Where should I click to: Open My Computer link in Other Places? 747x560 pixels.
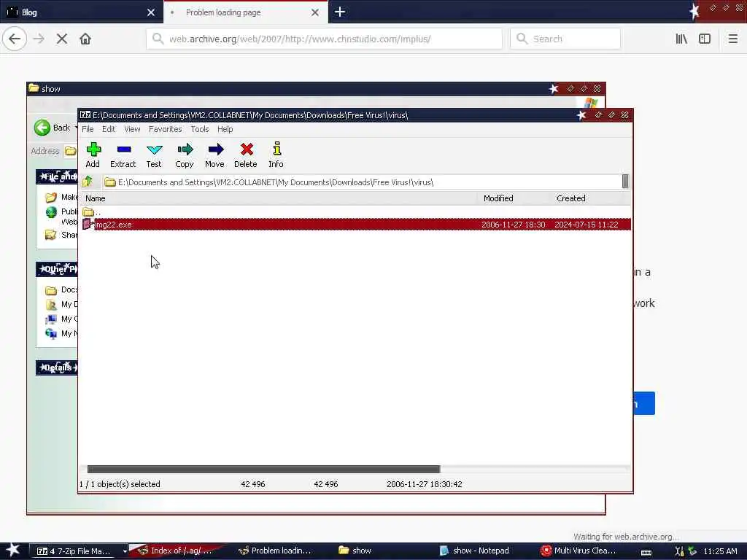(62, 319)
